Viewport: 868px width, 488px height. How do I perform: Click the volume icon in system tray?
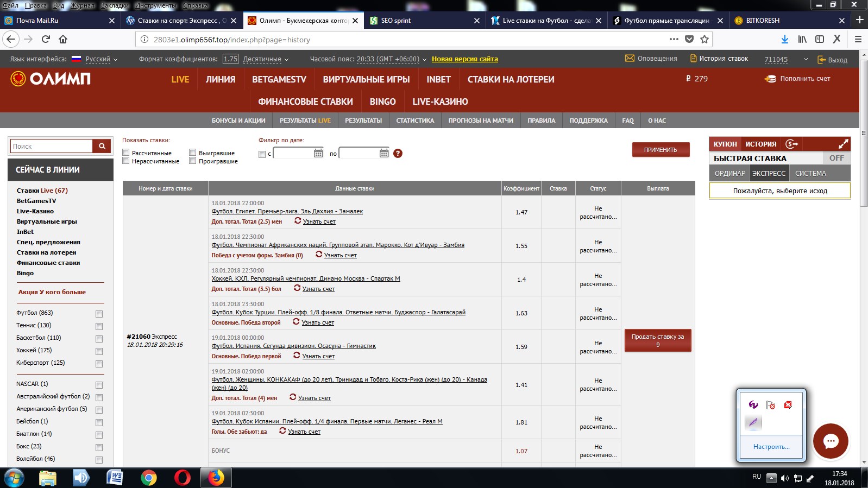click(x=784, y=478)
